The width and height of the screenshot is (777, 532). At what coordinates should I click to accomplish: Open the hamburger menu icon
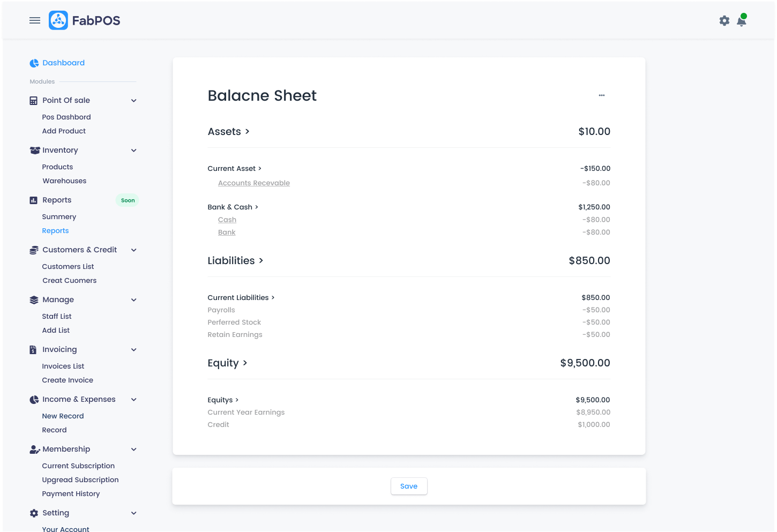(x=35, y=20)
